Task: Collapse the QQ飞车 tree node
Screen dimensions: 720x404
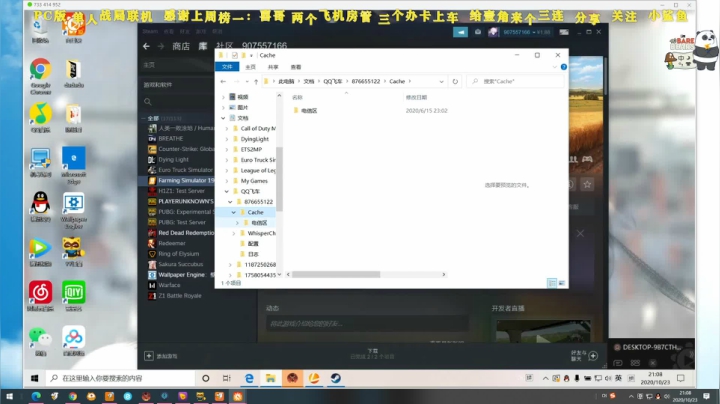Action: [x=227, y=191]
